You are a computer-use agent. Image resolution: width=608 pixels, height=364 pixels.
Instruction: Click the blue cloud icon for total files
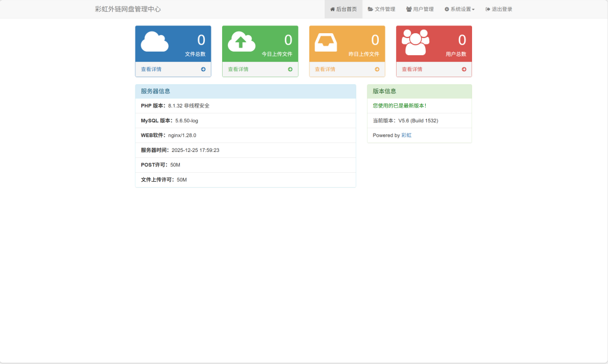point(154,42)
